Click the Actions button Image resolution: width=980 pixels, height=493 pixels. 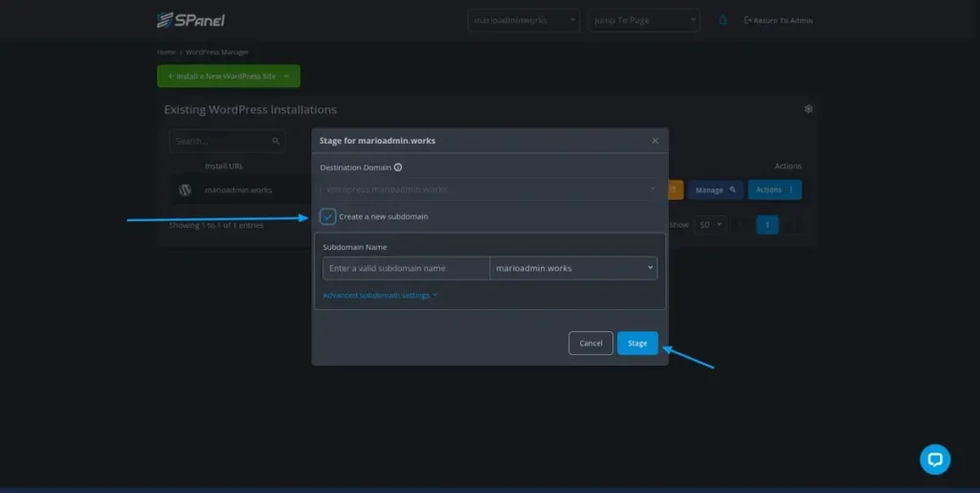click(x=775, y=190)
